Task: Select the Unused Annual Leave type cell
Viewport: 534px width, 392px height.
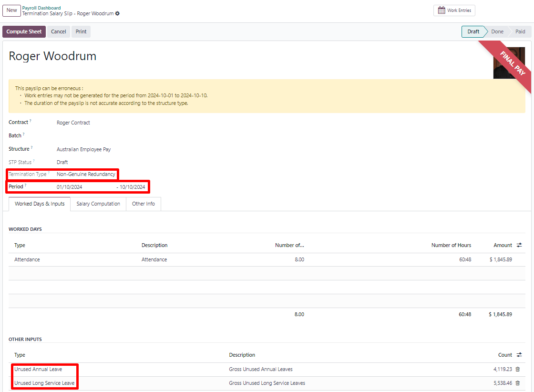Action: pyautogui.click(x=38, y=369)
